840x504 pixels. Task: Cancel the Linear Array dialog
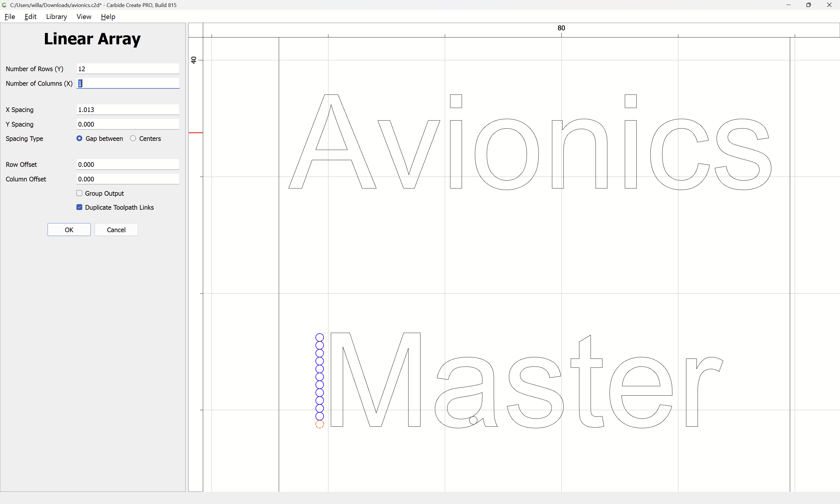point(116,230)
